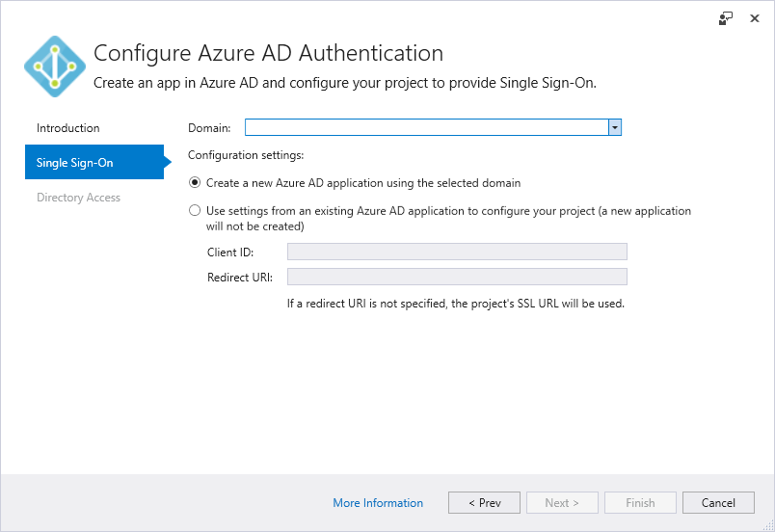Viewport: 775px width, 532px height.
Task: Click the Azure AD diamond logo
Action: 55,66
